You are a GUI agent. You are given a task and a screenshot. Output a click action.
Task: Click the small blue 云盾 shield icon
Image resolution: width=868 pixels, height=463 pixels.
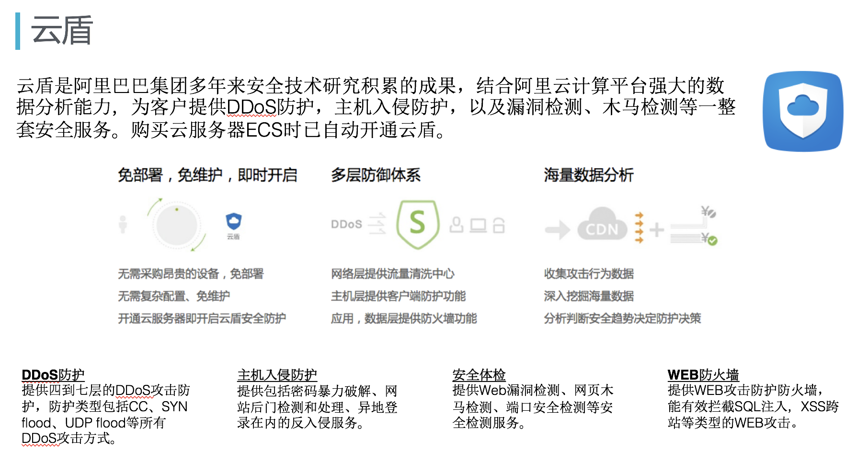[233, 222]
